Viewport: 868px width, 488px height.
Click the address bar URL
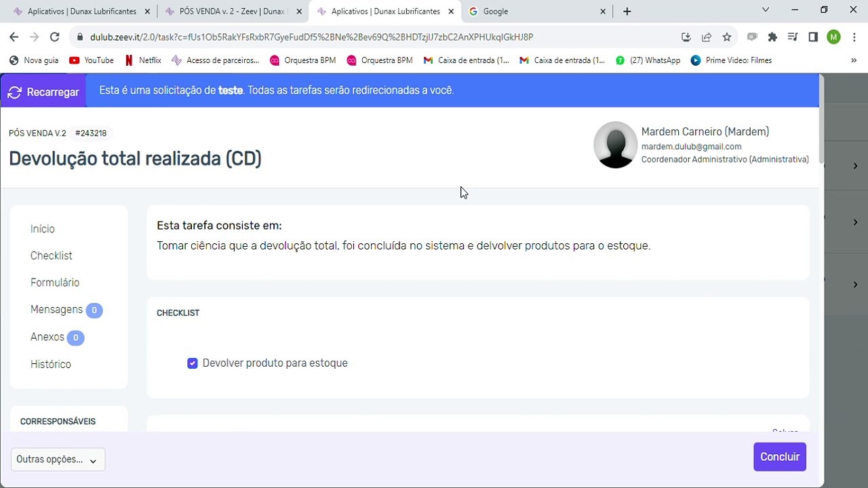tap(312, 37)
